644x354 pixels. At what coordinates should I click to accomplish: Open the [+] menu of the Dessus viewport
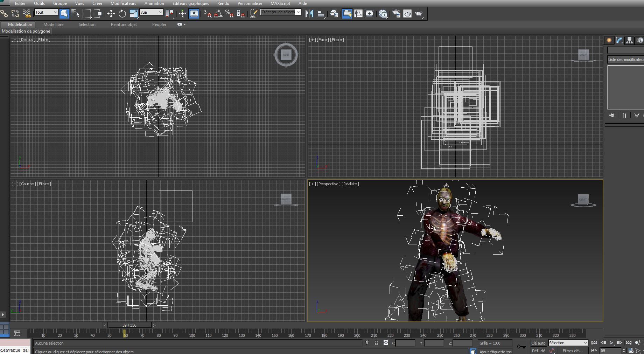(x=15, y=40)
